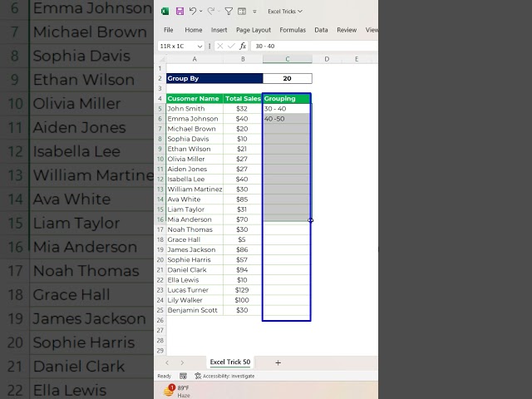Select column A header
Viewport: 532px width, 399px height.
tap(195, 59)
